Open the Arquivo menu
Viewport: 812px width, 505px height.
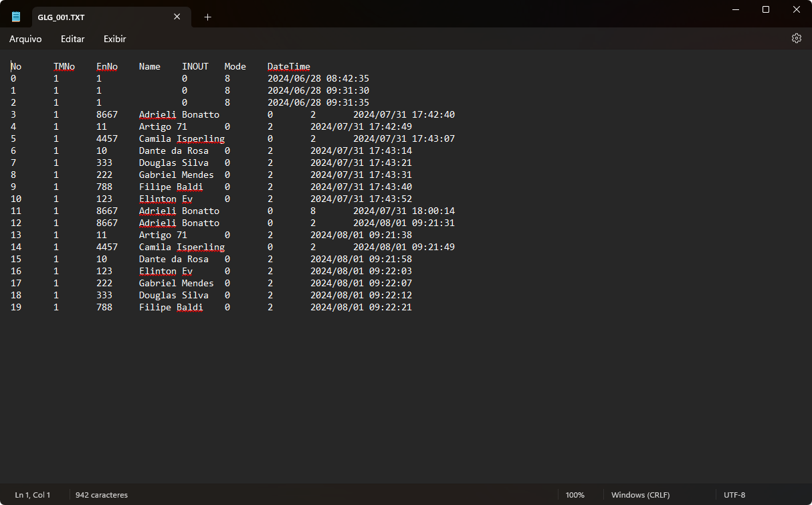pos(25,39)
